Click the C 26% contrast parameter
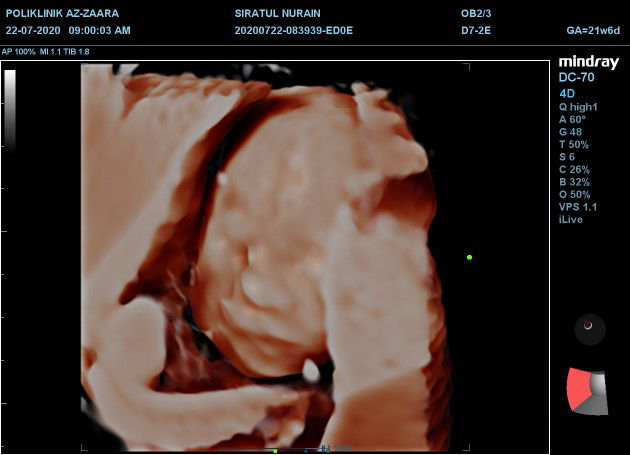Screen dimensions: 630x455 pyautogui.click(x=574, y=169)
